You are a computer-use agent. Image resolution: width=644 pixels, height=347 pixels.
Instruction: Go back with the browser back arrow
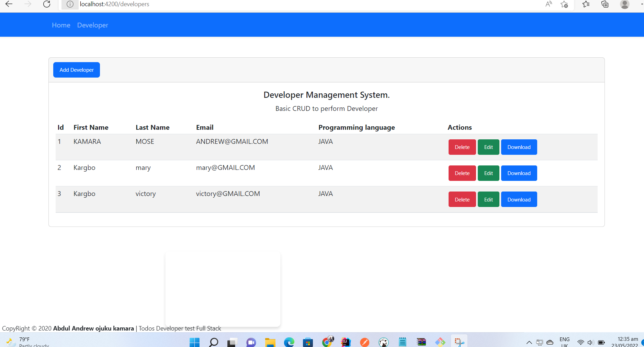coord(9,4)
